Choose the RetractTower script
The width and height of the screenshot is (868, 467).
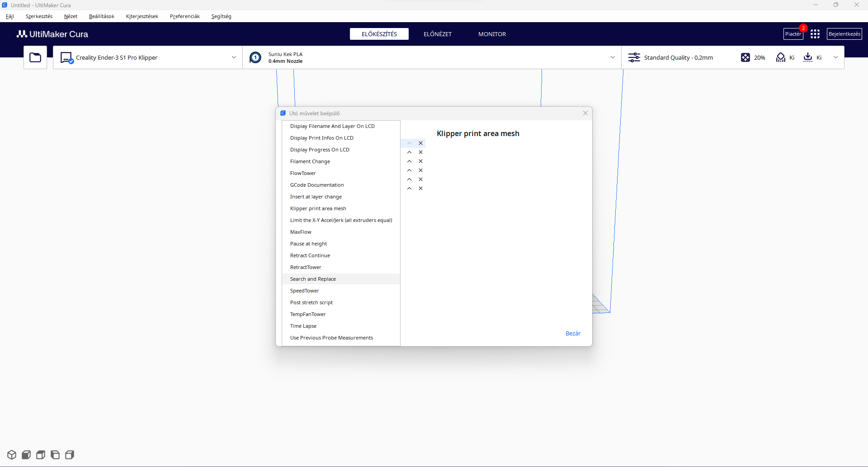tap(341, 267)
